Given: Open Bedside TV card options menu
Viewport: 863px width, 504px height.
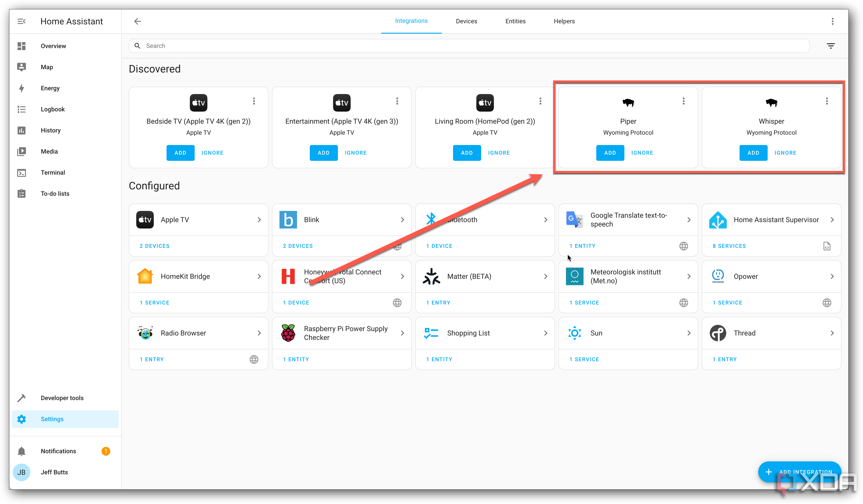Looking at the screenshot, I should pyautogui.click(x=254, y=101).
